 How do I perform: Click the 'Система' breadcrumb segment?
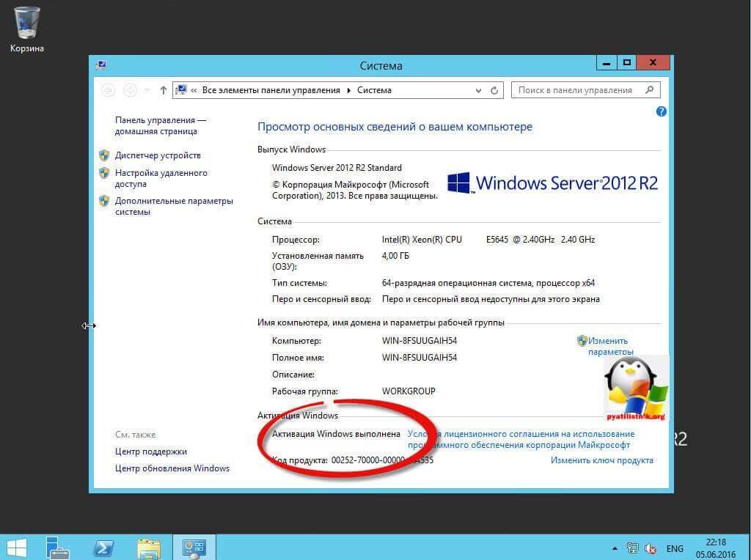[x=374, y=90]
